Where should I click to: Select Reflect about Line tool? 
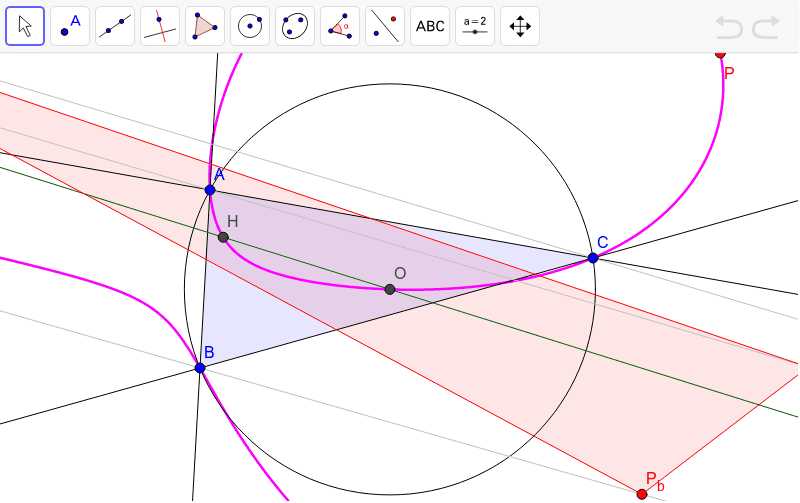[385, 26]
